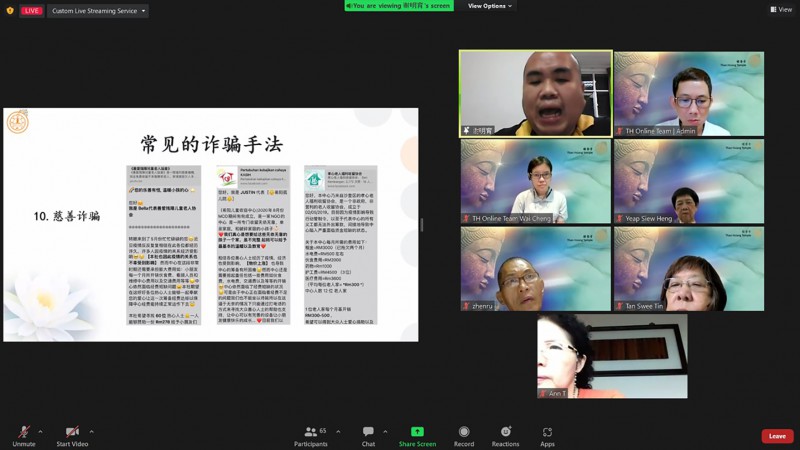Screen dimensions: 800x450
Task: Leave the meeting
Action: tap(777, 436)
